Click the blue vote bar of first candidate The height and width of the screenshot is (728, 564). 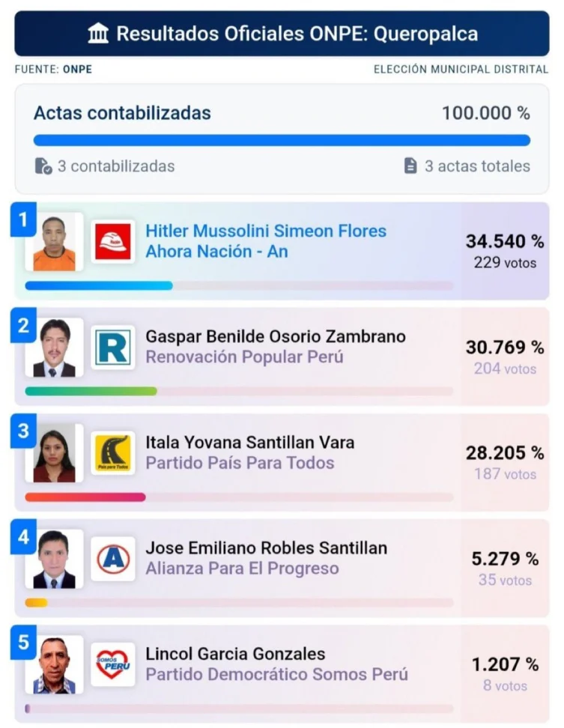tap(99, 285)
